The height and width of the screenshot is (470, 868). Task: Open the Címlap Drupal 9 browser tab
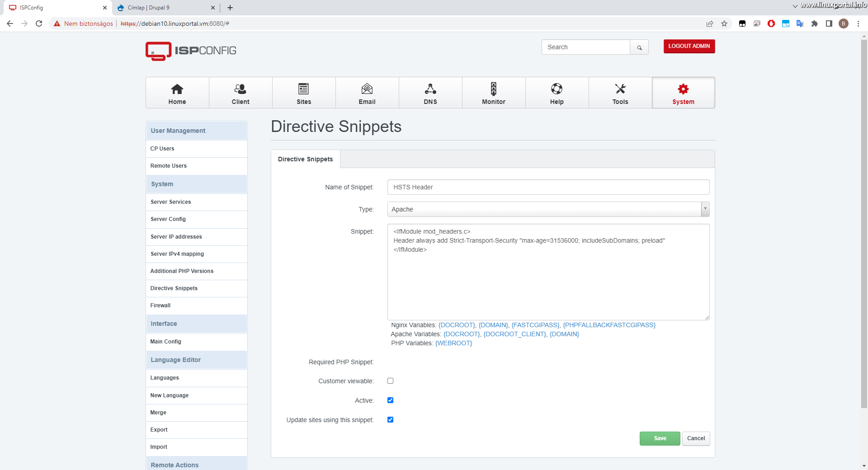[163, 8]
